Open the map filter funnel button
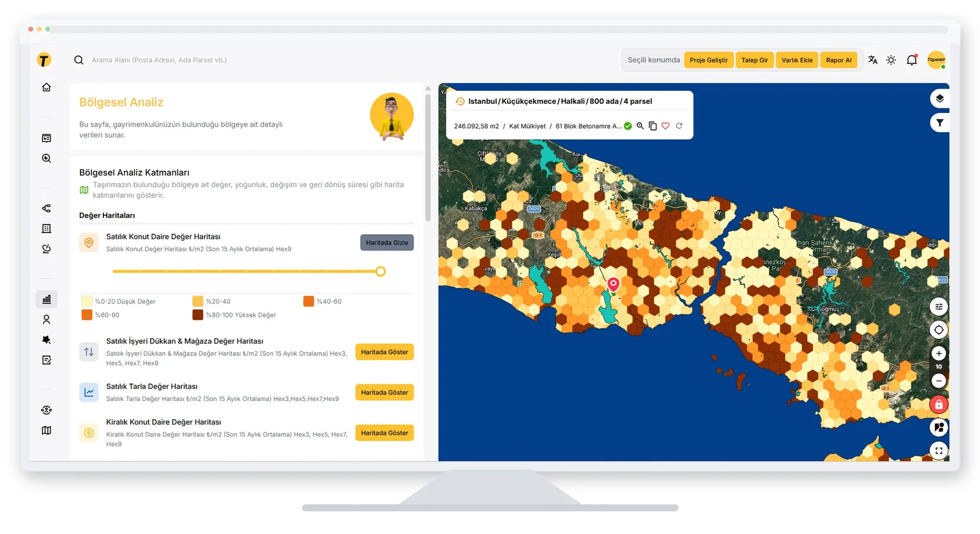Screen dimensions: 980x534 point(939,123)
